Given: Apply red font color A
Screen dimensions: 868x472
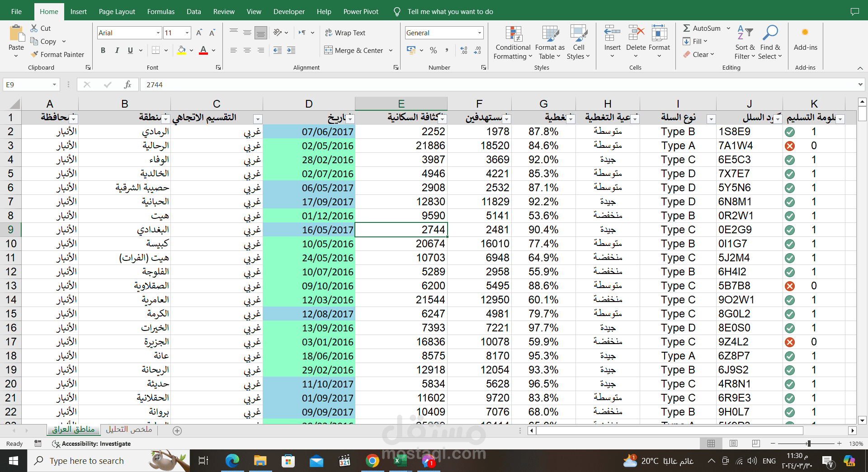Looking at the screenshot, I should [x=203, y=51].
